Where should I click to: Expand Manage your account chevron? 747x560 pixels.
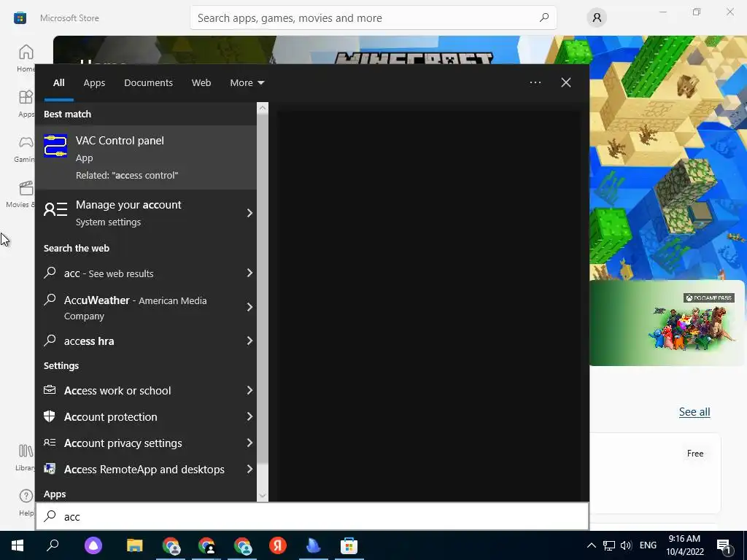pyautogui.click(x=249, y=213)
